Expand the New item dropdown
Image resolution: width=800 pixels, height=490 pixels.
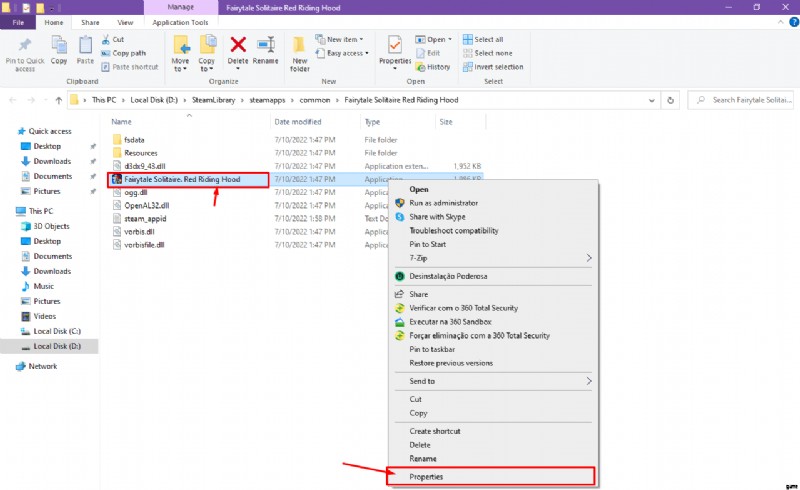click(339, 39)
